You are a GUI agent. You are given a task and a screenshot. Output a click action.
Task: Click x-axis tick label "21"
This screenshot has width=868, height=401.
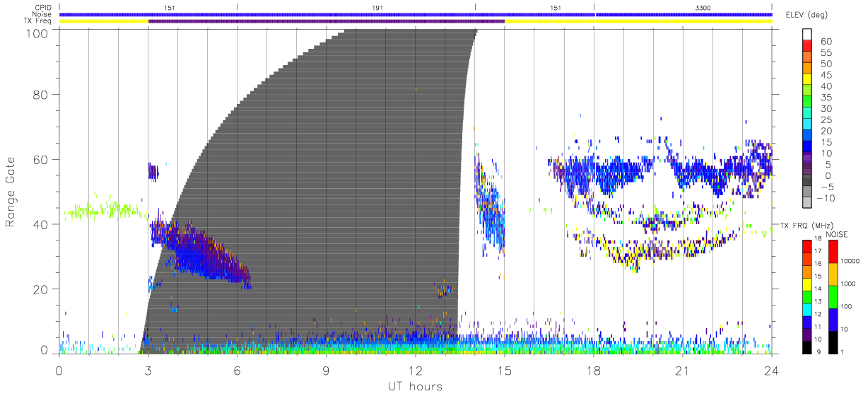[682, 370]
